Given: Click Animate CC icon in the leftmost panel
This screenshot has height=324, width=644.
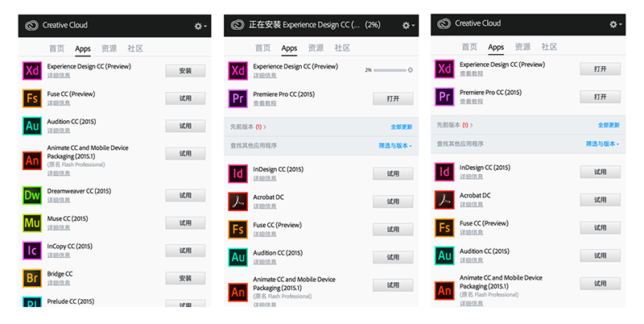Looking at the screenshot, I should [x=32, y=160].
